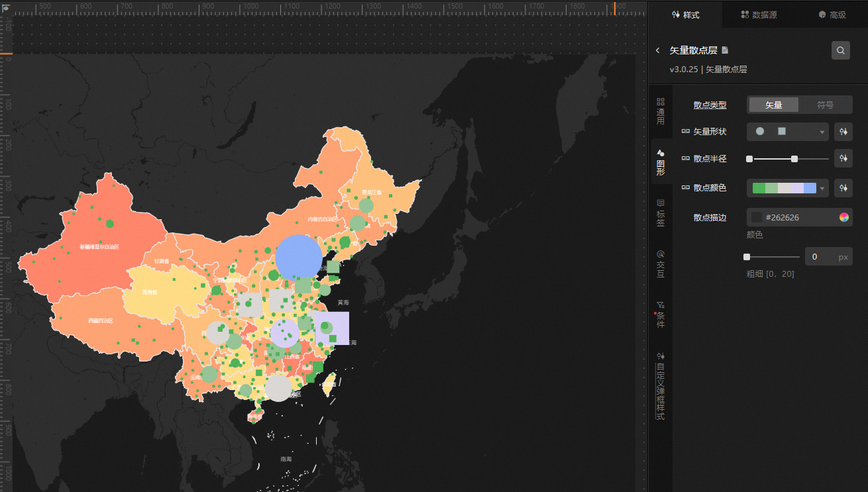
Task: Expand the 矢量形状 shape dropdown
Action: pyautogui.click(x=822, y=132)
